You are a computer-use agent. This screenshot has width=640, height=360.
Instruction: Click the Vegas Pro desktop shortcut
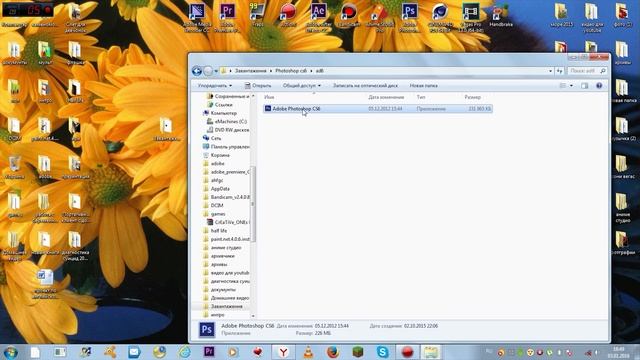471,17
